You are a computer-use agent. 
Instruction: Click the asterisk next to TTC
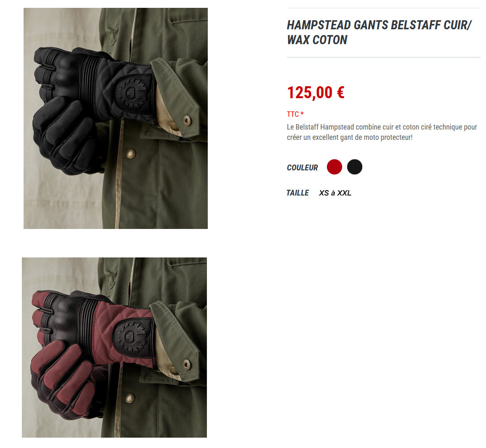coord(302,113)
